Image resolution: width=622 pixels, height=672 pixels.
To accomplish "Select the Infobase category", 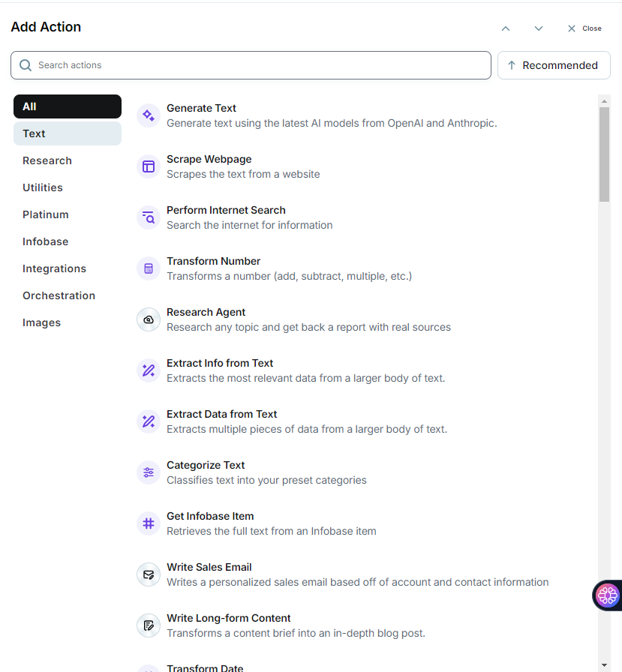I will (x=46, y=241).
